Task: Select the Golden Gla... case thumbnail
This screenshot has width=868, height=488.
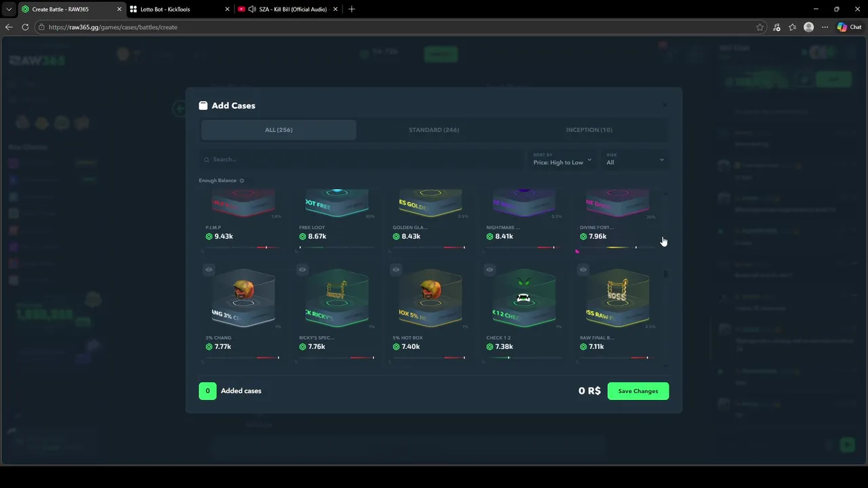Action: [x=430, y=203]
